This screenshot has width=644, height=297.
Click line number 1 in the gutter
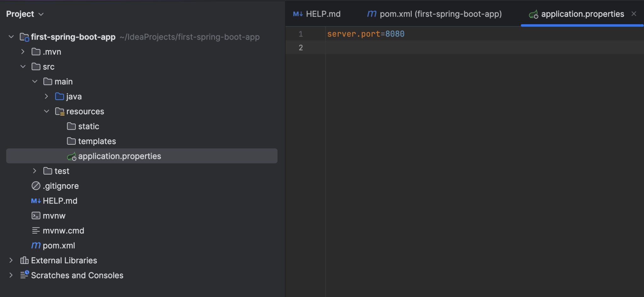[301, 34]
